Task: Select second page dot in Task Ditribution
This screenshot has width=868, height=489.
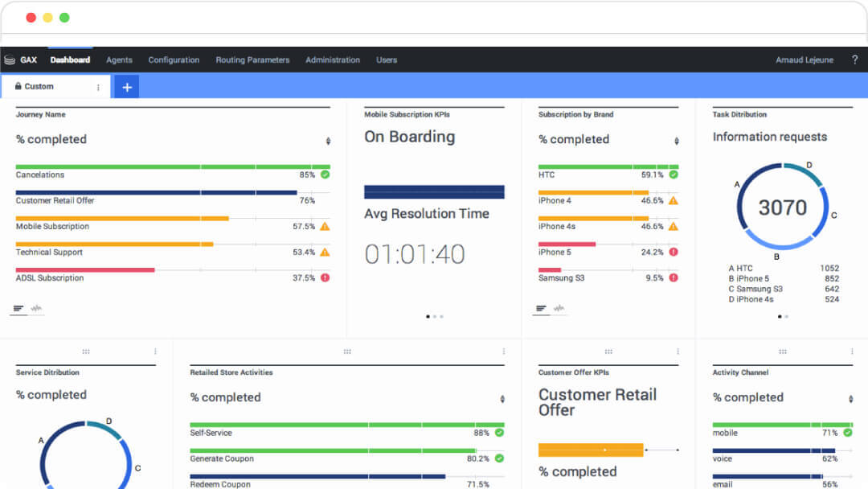Action: [x=787, y=317]
